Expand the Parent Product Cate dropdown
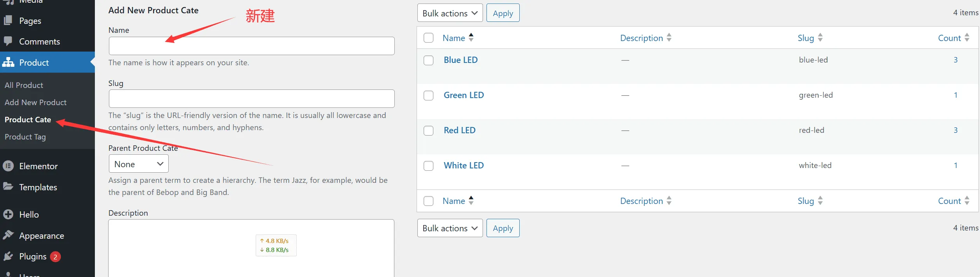 coord(139,164)
